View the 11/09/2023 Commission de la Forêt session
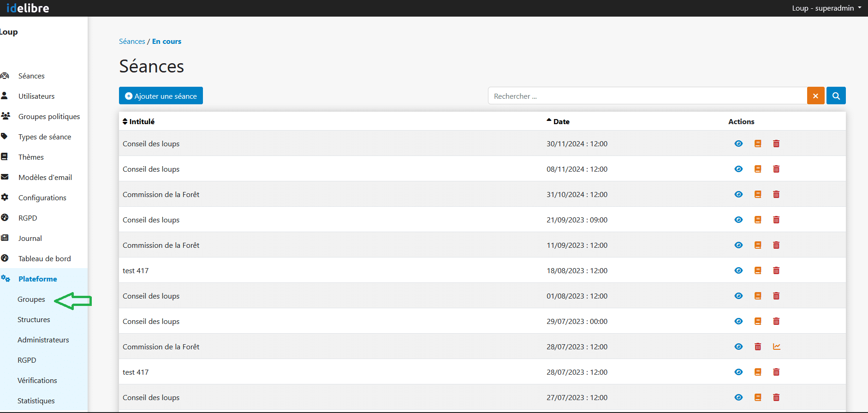This screenshot has height=413, width=868. [738, 245]
